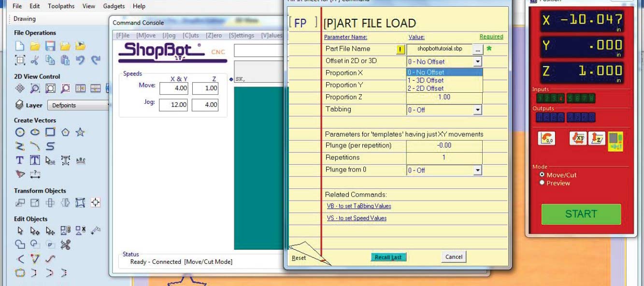Viewport: 644px width, 286px height.
Task: Click the green START button
Action: pyautogui.click(x=581, y=214)
